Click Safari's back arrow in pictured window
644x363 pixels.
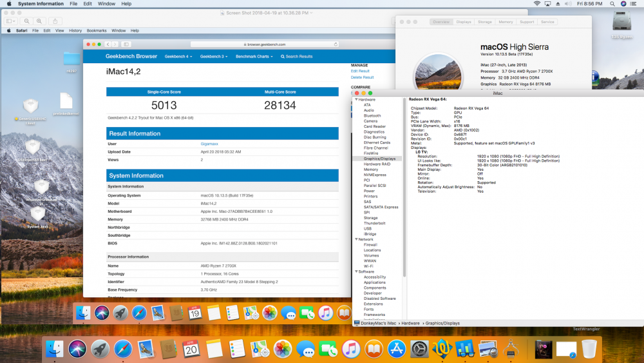tap(108, 44)
